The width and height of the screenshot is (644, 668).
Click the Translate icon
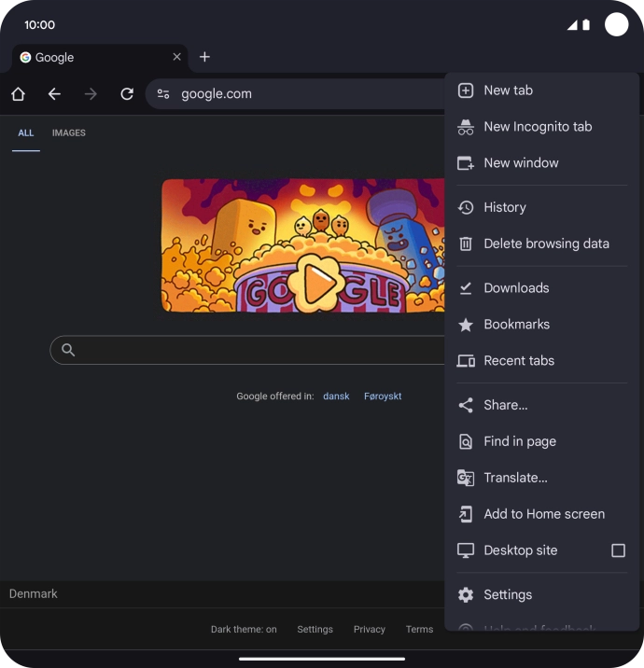(466, 478)
